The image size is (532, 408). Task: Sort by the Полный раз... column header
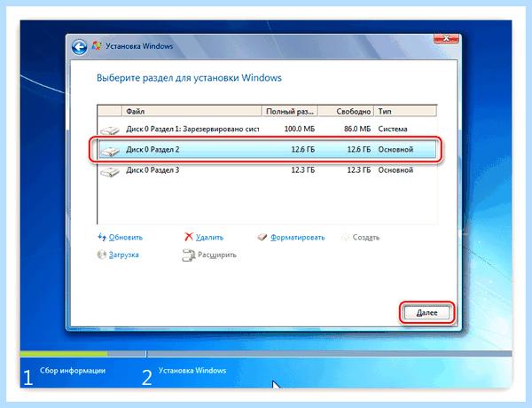coord(290,111)
